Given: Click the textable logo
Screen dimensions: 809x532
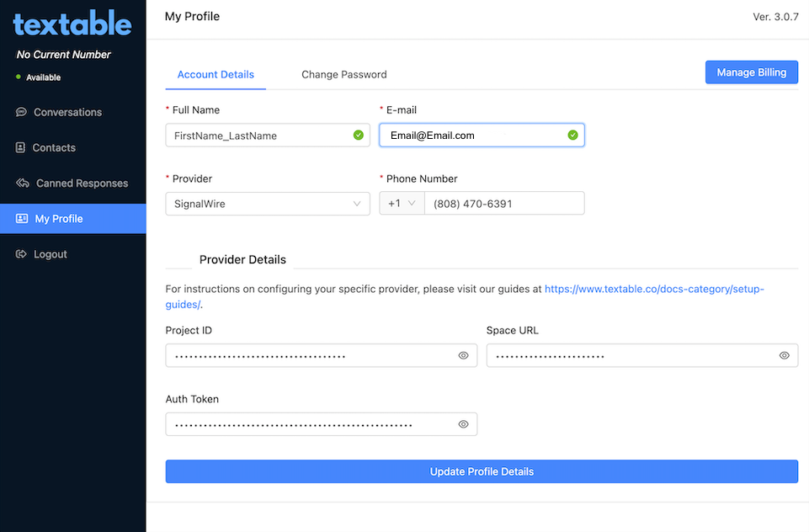Looking at the screenshot, I should [x=72, y=23].
